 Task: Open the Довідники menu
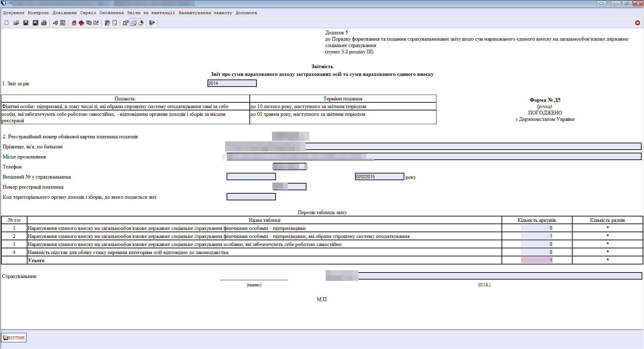click(64, 13)
